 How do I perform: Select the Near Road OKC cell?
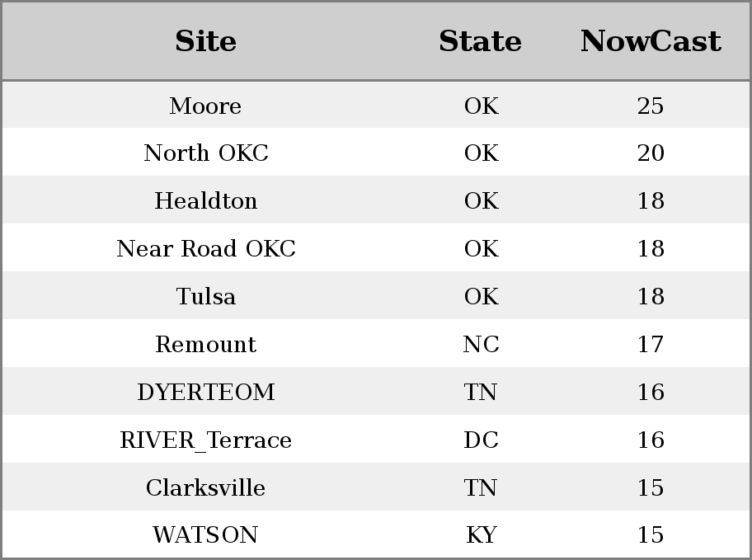pyautogui.click(x=206, y=248)
